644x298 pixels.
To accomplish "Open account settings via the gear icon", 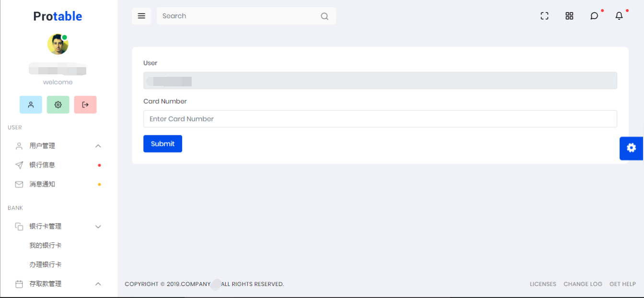I will [58, 104].
